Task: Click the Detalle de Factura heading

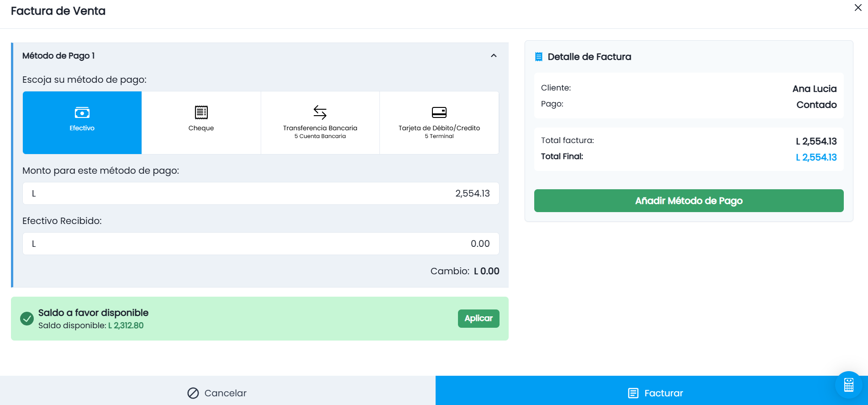Action: (x=589, y=57)
